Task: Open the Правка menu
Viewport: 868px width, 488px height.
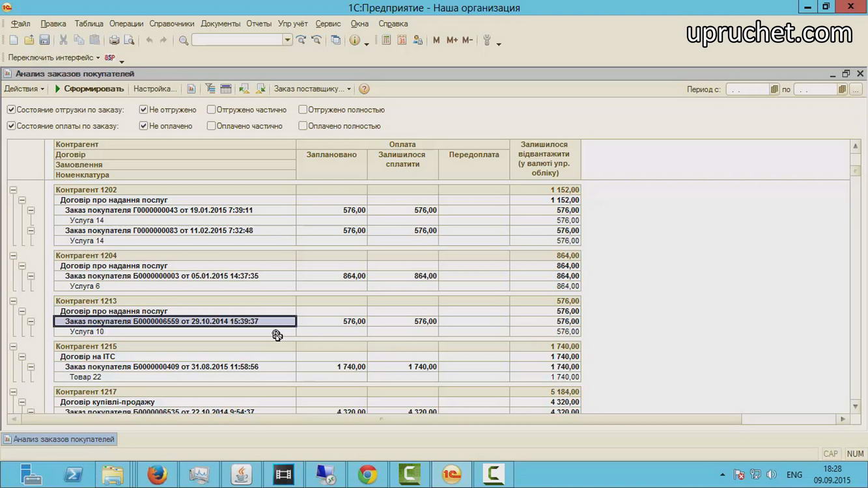Action: pyautogui.click(x=53, y=24)
